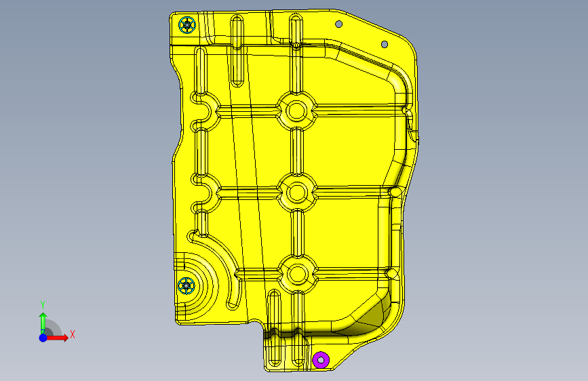Viewport: 588px width, 381px height.
Task: Click the green "Y" axis label
Action: pyautogui.click(x=43, y=304)
